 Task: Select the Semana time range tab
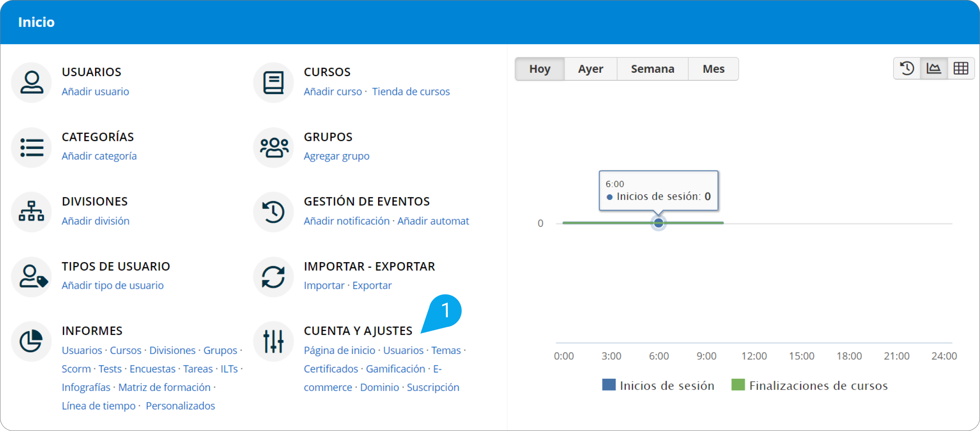tap(652, 69)
